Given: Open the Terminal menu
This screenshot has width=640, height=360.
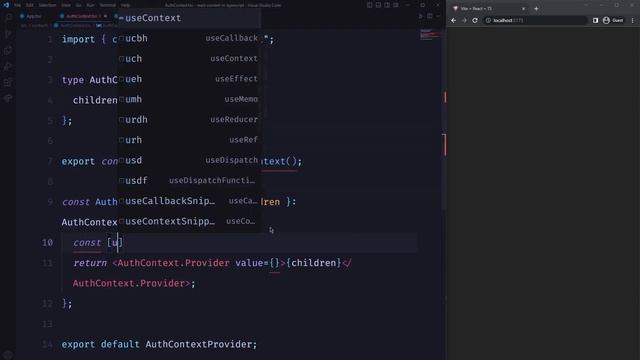Looking at the screenshot, I should pyautogui.click(x=108, y=5).
